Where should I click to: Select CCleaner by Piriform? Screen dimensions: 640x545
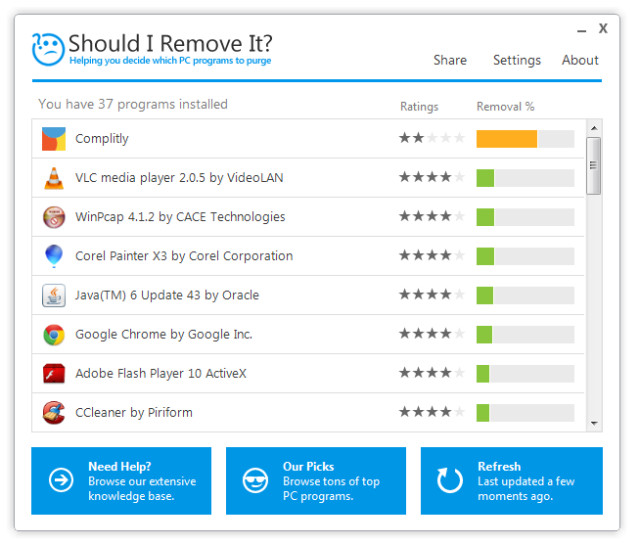click(134, 413)
